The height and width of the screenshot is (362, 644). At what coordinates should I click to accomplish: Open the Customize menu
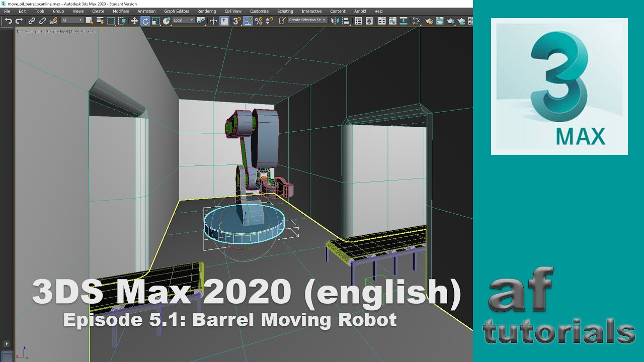tap(259, 11)
